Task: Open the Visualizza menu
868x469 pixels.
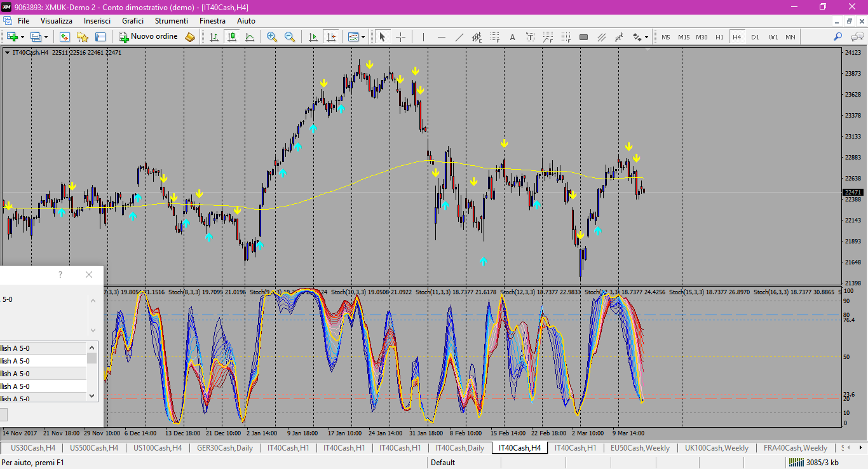Action: coord(57,21)
